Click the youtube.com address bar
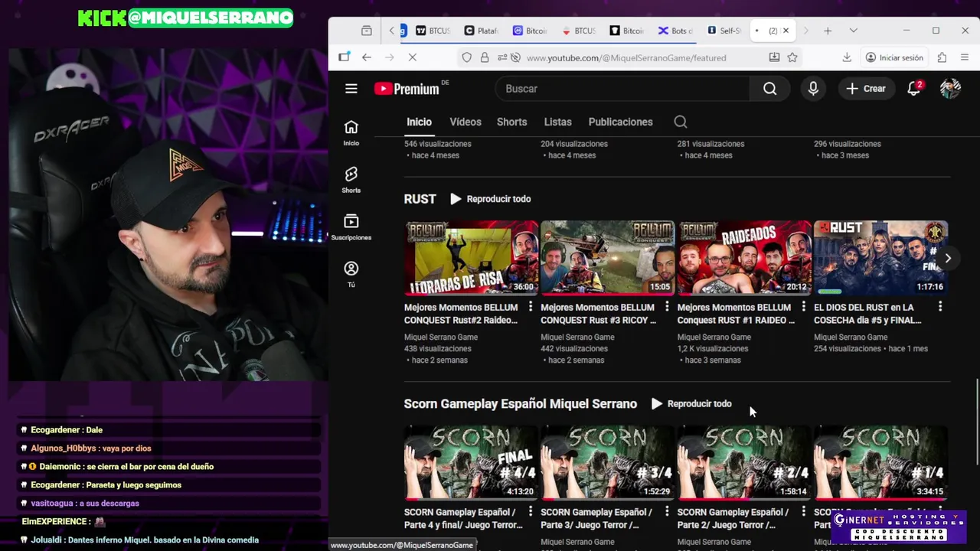 point(626,57)
